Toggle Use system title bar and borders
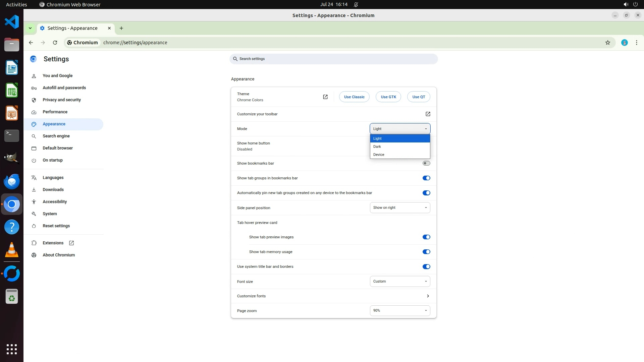The image size is (644, 362). pyautogui.click(x=426, y=266)
